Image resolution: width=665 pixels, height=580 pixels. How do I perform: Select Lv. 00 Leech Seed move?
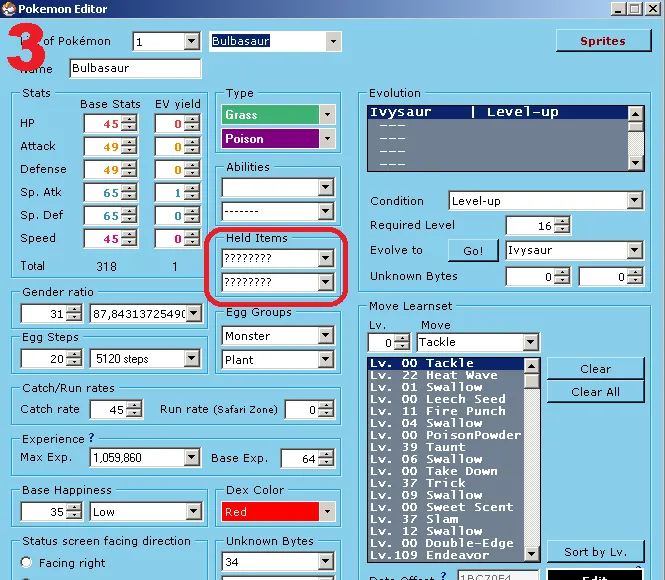click(x=446, y=399)
